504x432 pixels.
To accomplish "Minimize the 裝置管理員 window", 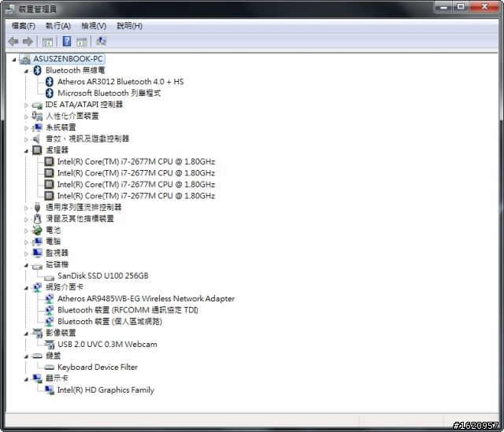I will point(444,7).
